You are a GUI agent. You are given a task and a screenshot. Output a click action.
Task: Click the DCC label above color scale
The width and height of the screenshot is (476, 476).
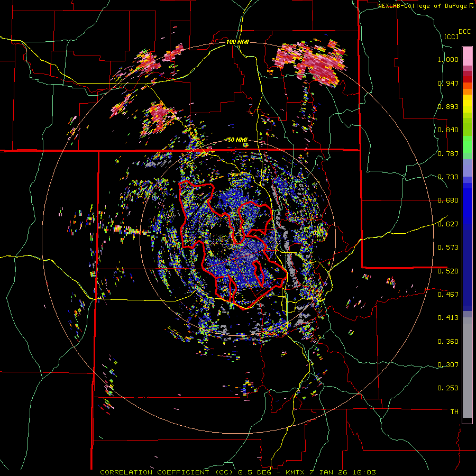point(464,32)
